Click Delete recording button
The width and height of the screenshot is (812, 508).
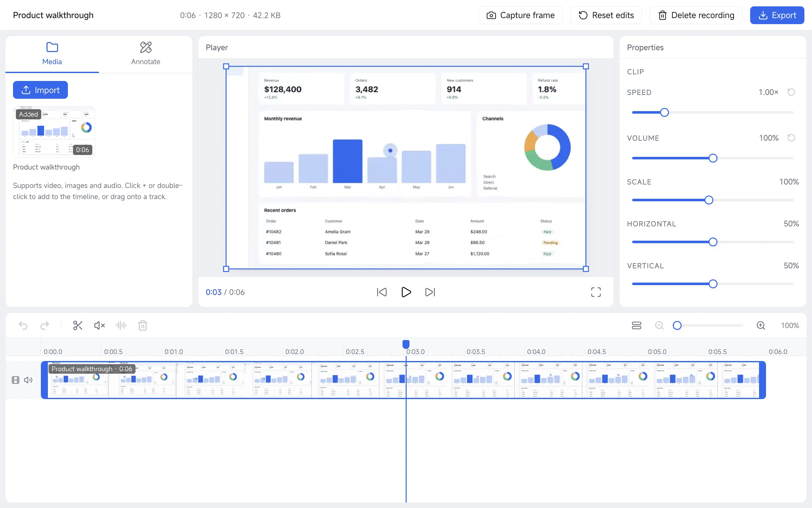[x=696, y=15]
